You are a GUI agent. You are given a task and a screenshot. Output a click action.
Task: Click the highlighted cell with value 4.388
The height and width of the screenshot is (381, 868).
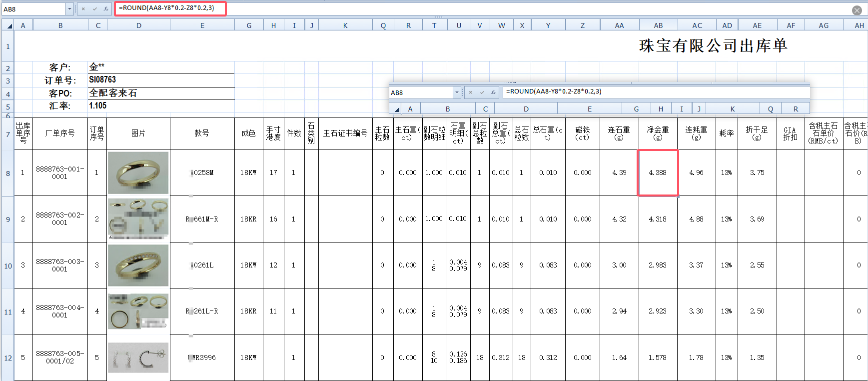[x=658, y=172]
